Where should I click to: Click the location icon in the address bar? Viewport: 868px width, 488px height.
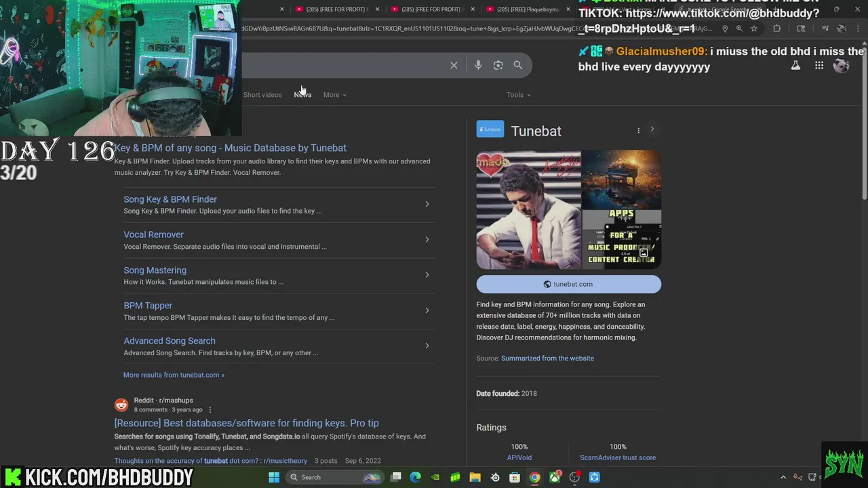coord(725,28)
